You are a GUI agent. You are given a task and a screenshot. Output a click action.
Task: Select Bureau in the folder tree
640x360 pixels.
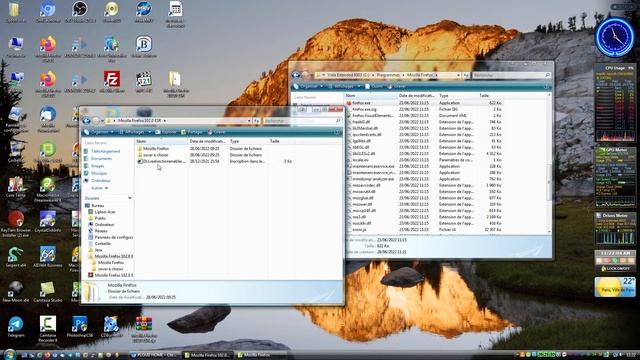[x=95, y=206]
